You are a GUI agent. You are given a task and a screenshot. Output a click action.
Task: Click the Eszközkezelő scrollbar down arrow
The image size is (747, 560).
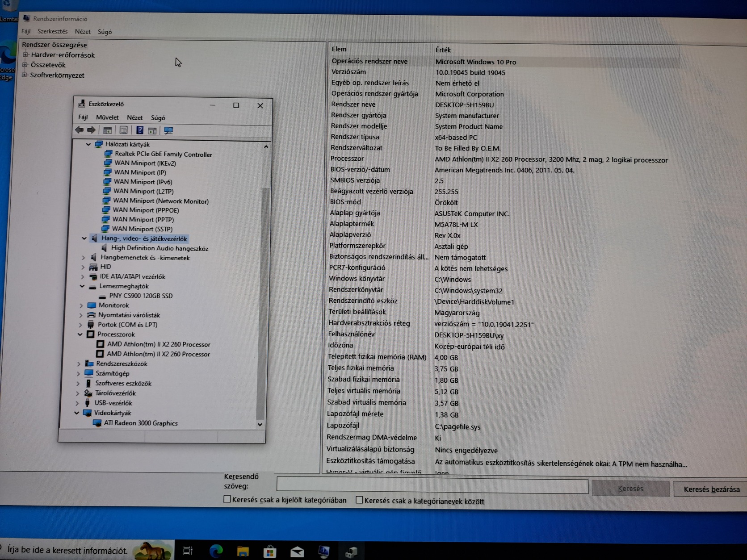pyautogui.click(x=260, y=424)
